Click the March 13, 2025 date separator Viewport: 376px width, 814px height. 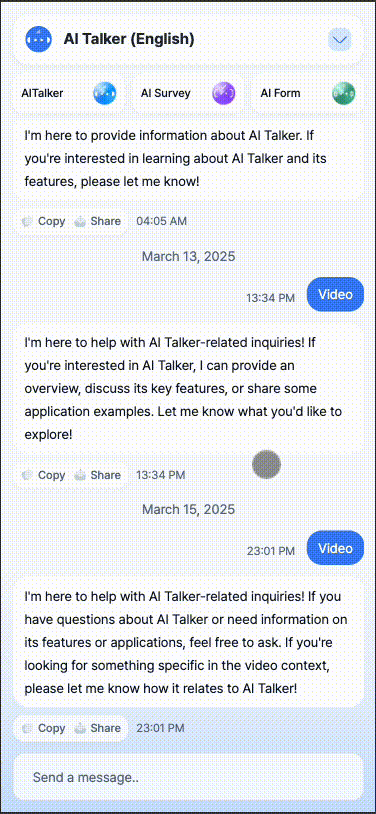[189, 256]
